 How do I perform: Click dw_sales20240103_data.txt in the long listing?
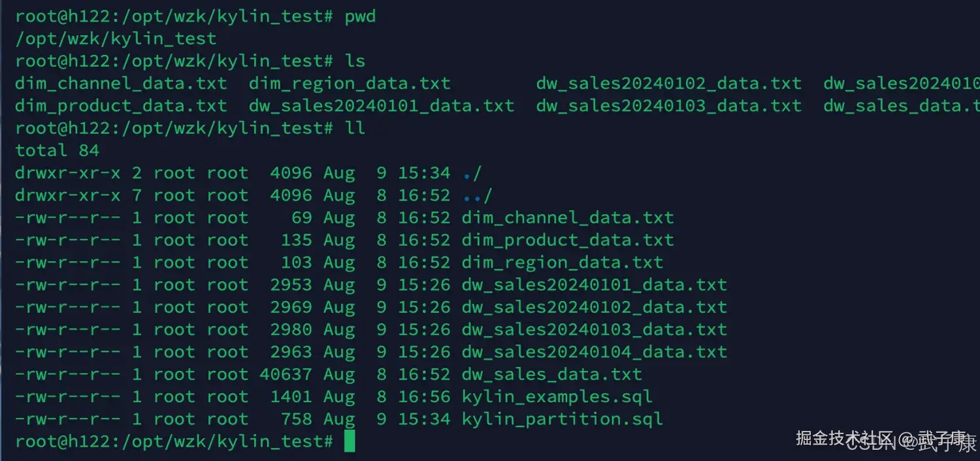594,330
